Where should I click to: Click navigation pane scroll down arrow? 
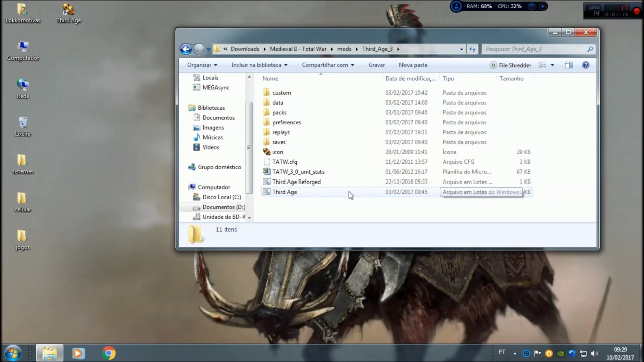pos(249,218)
